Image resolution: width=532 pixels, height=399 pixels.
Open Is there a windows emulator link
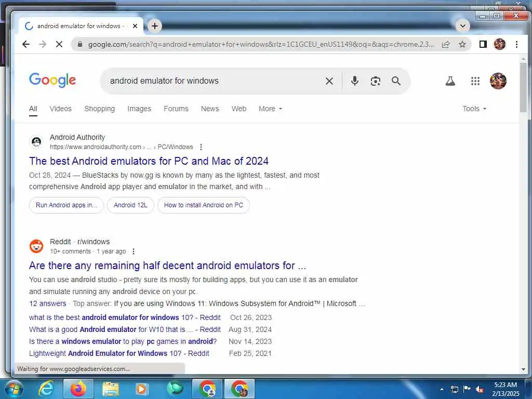tap(123, 341)
